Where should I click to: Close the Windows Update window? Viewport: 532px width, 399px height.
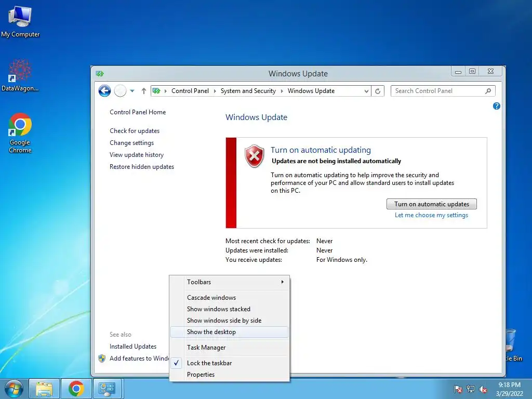coord(490,71)
